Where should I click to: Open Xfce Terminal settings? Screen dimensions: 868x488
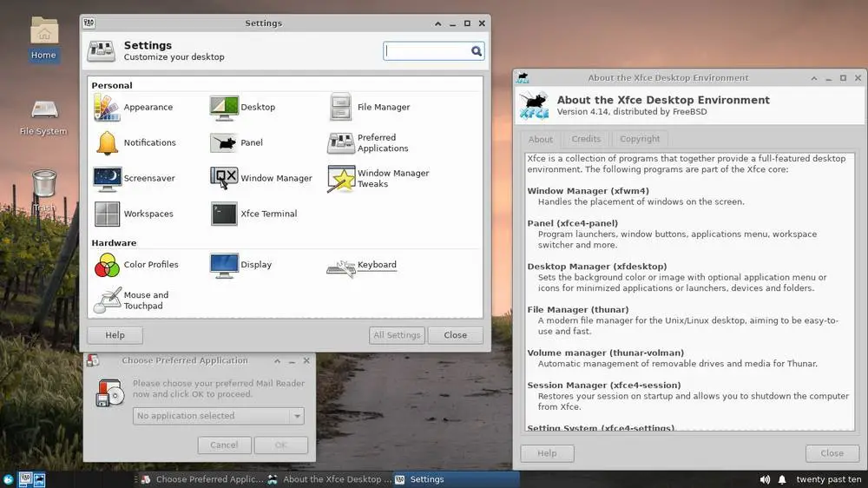[x=224, y=214]
